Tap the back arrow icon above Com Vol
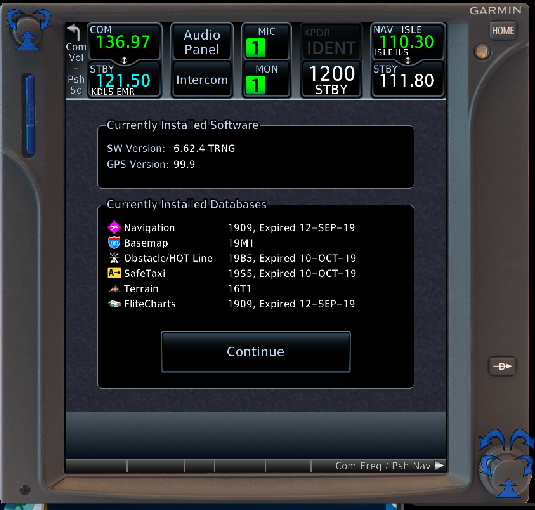 click(74, 32)
